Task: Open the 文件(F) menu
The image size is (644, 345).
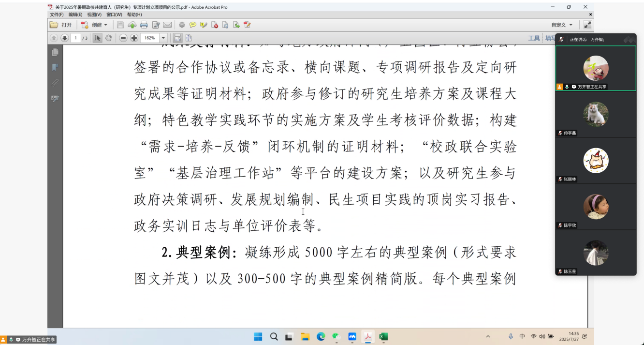Action: point(57,15)
